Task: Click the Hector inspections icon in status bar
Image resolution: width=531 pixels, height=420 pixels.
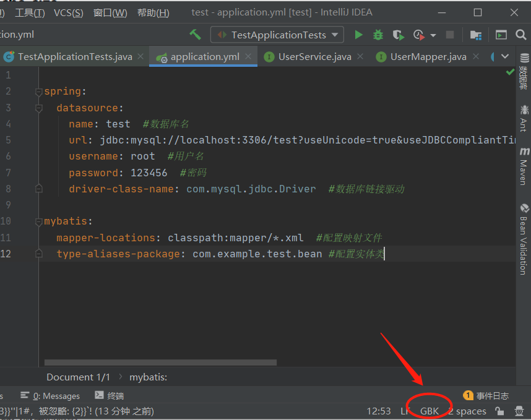Action: pos(518,411)
